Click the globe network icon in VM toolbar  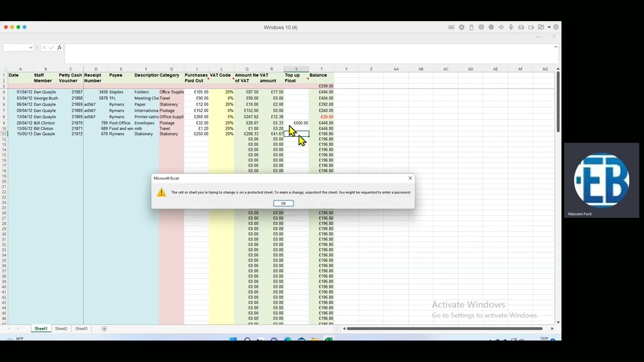point(491,27)
